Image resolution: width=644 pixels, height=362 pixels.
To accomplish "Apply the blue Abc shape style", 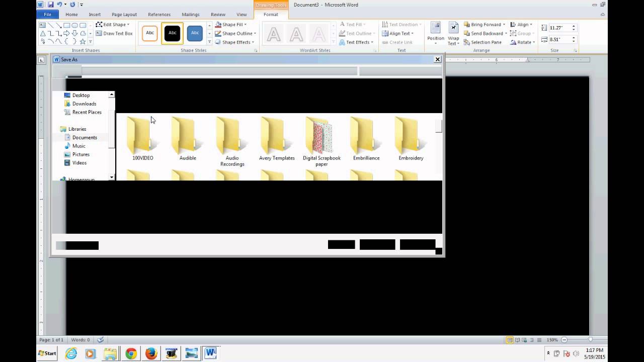I will [x=195, y=33].
